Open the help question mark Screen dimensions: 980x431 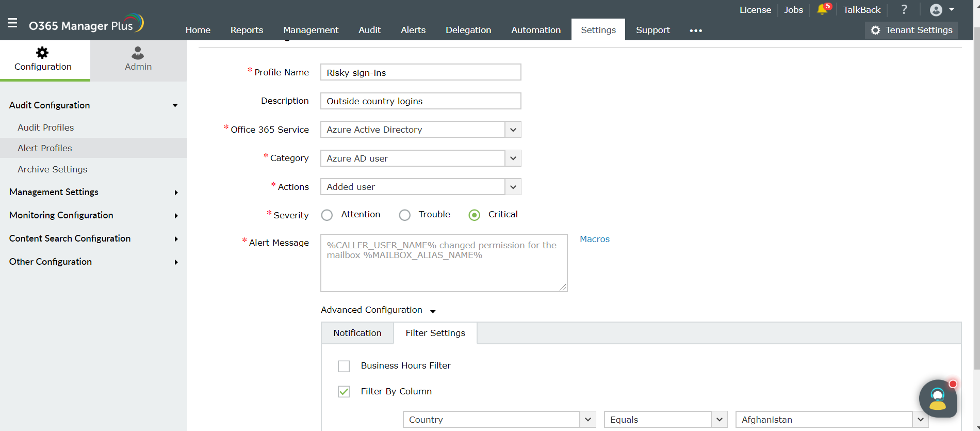click(904, 9)
